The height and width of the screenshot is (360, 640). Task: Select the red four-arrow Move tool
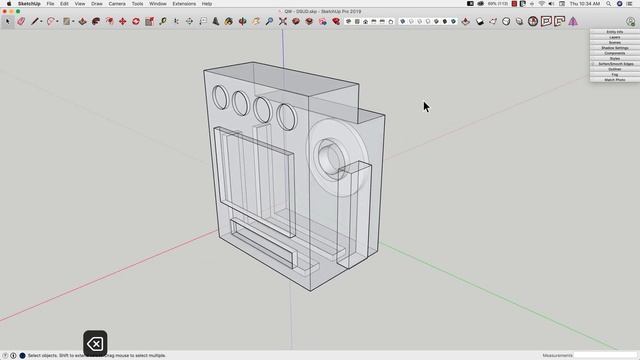pyautogui.click(x=122, y=21)
